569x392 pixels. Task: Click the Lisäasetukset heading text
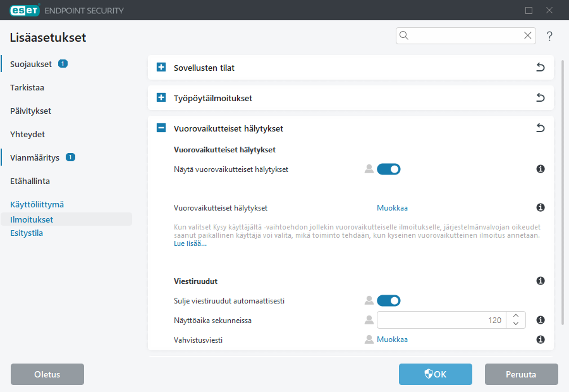48,37
